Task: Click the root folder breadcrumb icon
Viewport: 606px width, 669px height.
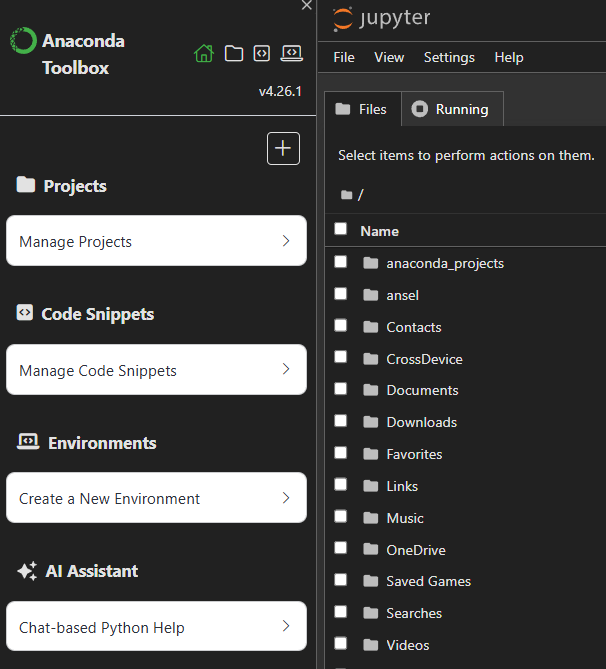Action: click(x=347, y=195)
